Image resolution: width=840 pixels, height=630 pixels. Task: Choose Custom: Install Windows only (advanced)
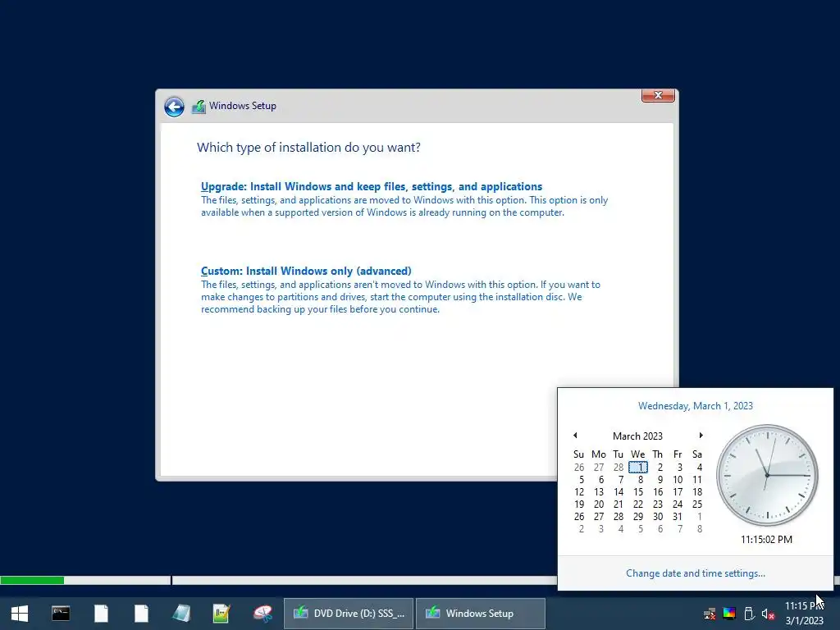(306, 271)
